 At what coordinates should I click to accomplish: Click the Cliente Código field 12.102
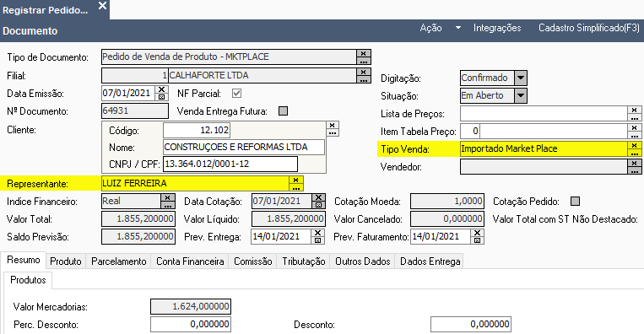point(197,131)
